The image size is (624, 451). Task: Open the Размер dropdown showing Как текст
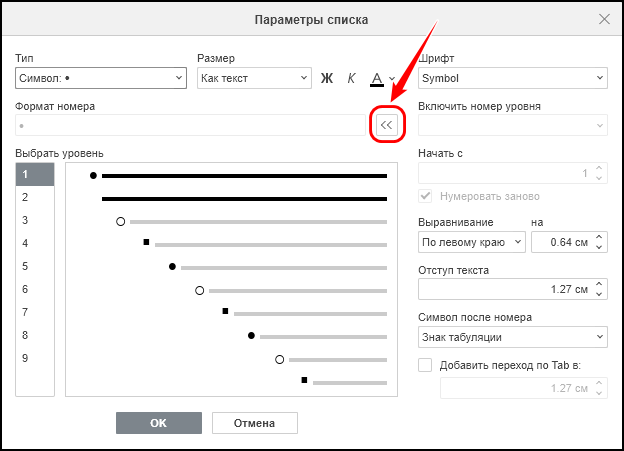pyautogui.click(x=254, y=78)
